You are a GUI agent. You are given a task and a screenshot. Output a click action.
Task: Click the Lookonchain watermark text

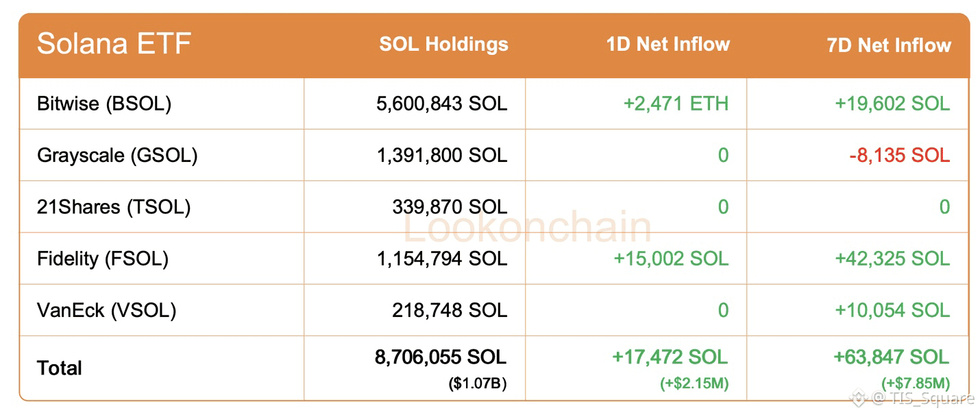[526, 228]
